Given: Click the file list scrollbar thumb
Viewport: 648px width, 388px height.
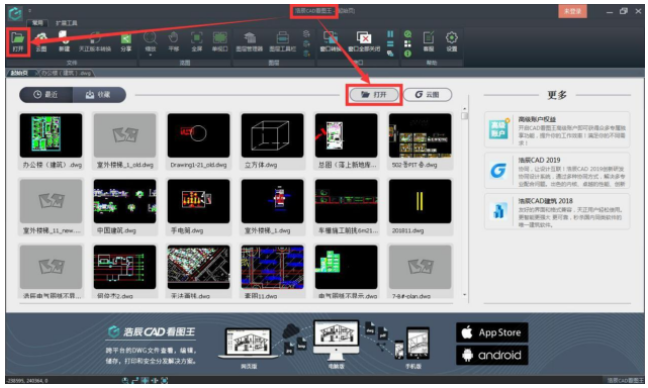Looking at the screenshot, I should [x=465, y=115].
